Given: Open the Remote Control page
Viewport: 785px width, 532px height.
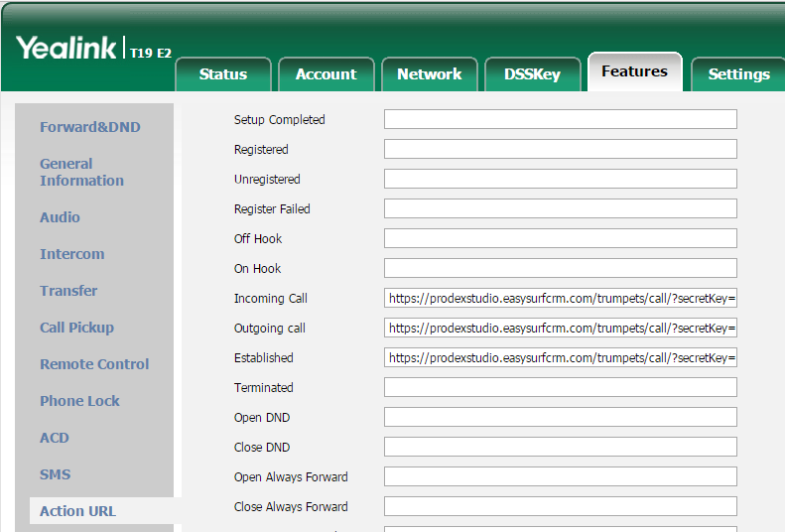Looking at the screenshot, I should (94, 364).
